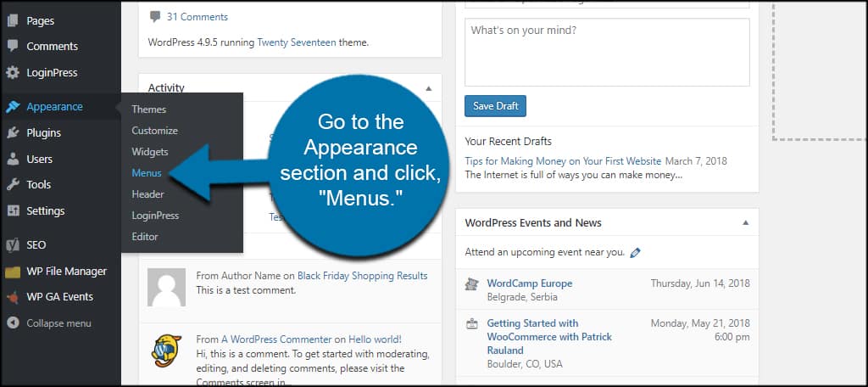
Task: Click the WordCamp event icon
Action: point(471,283)
